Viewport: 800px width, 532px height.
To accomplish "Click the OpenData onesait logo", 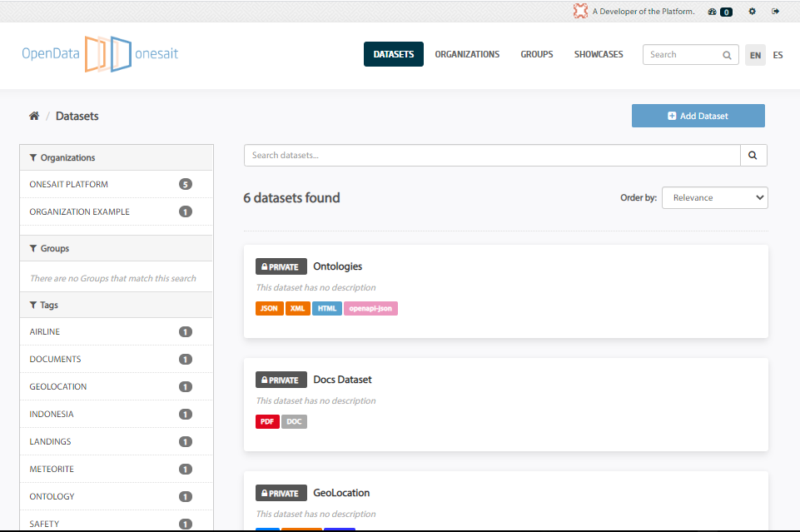I will pos(100,53).
